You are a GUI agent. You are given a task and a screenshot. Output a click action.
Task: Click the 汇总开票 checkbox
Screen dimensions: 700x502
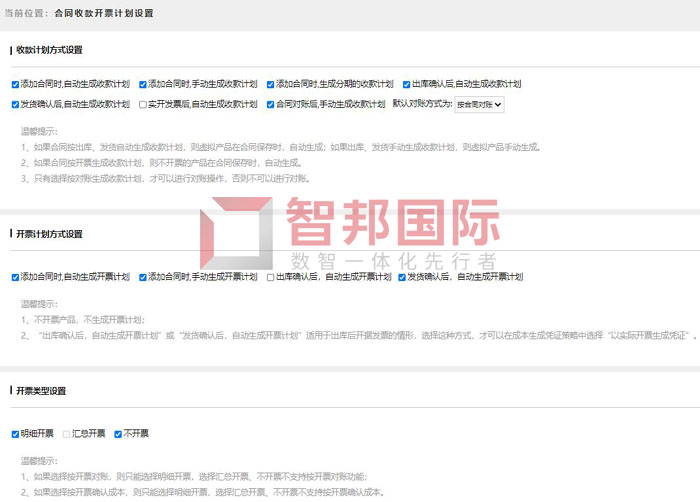pos(67,434)
